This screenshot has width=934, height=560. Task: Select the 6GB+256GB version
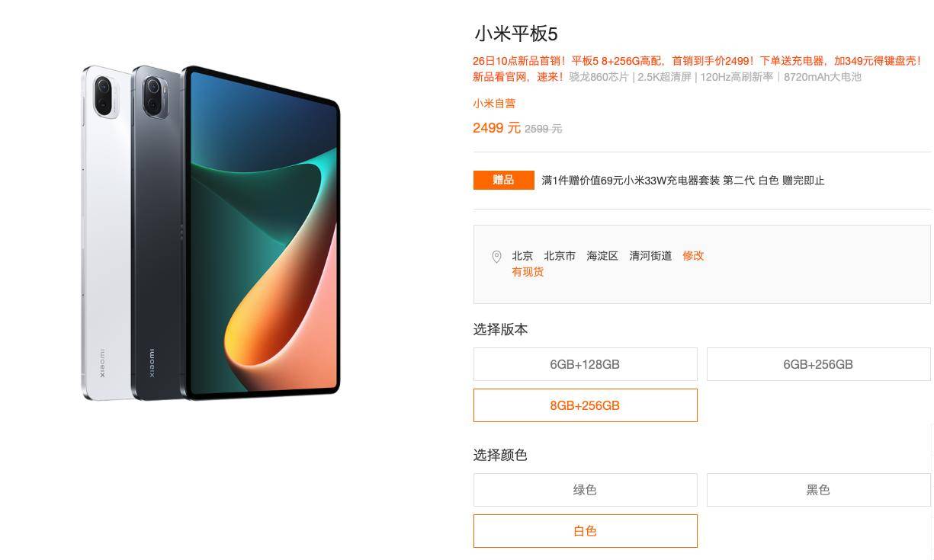click(x=818, y=364)
